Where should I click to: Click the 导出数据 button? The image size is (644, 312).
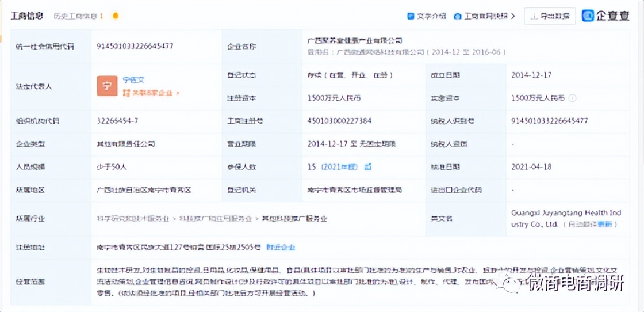(550, 16)
